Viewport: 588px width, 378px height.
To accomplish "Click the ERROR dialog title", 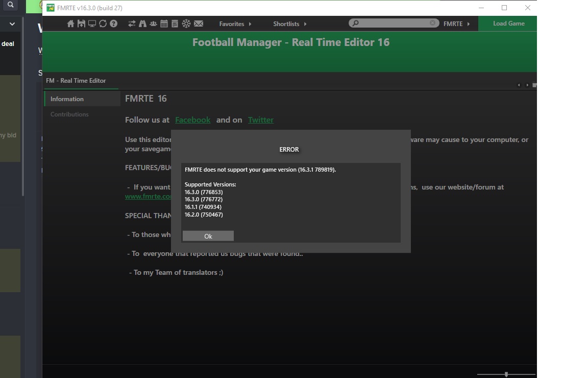I will [289, 149].
